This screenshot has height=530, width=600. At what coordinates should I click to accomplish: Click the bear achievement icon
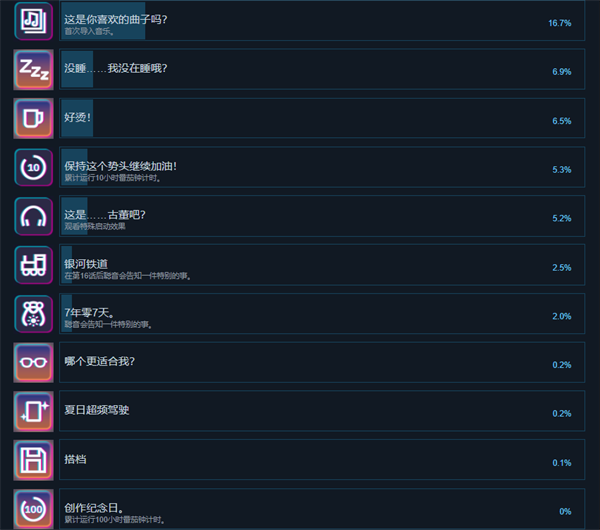click(33, 314)
